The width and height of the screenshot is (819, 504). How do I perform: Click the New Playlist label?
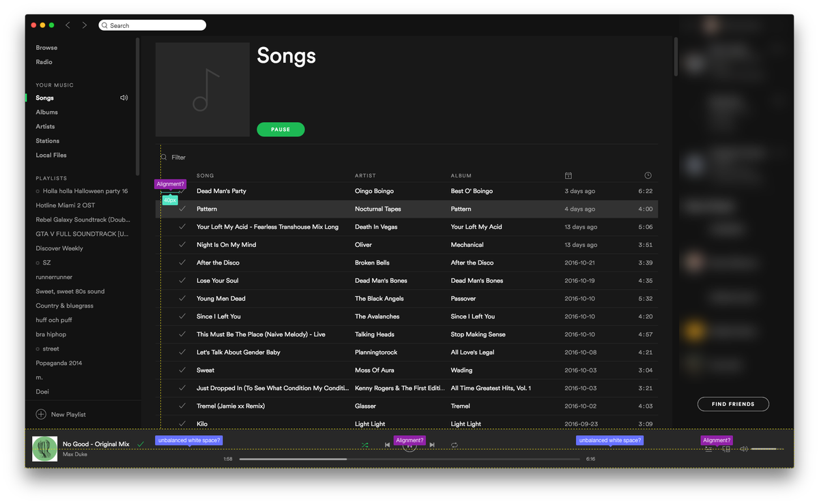68,414
